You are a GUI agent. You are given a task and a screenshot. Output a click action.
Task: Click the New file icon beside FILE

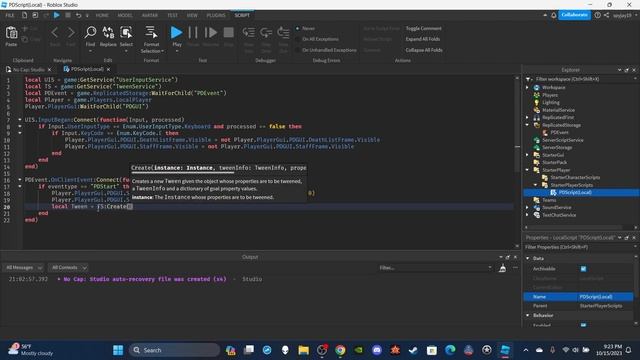coord(24,15)
